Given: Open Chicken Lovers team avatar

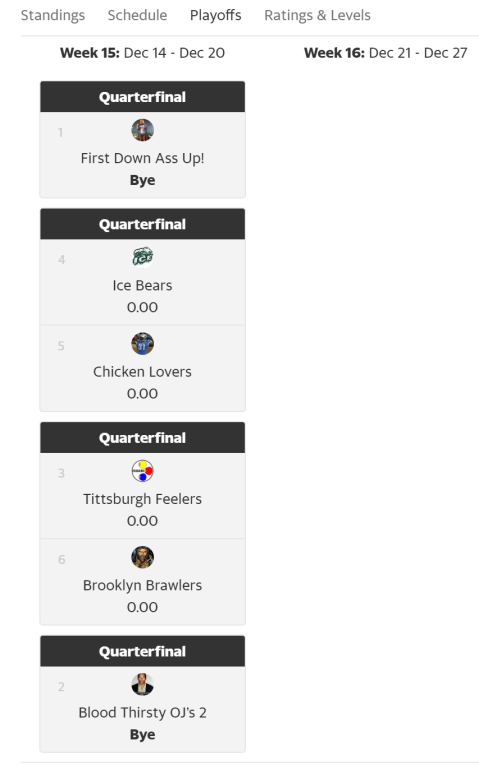Looking at the screenshot, I should click(143, 344).
